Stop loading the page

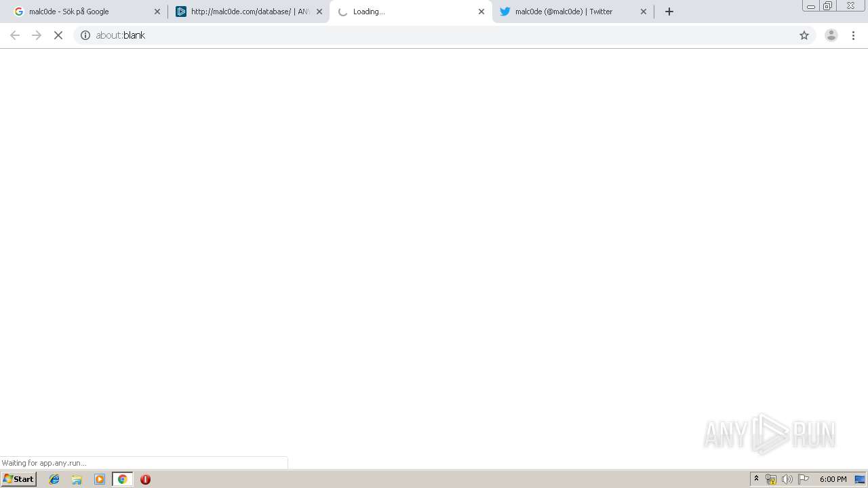pos(58,35)
